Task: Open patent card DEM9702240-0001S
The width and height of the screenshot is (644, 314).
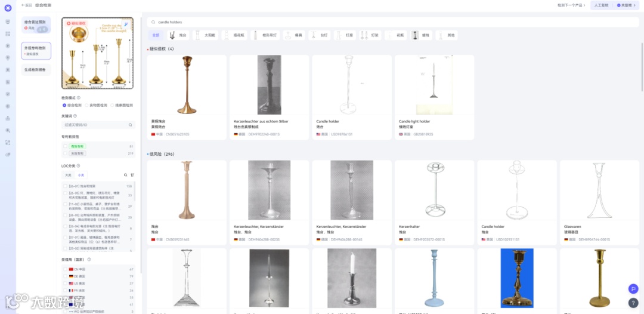Action: [x=270, y=97]
